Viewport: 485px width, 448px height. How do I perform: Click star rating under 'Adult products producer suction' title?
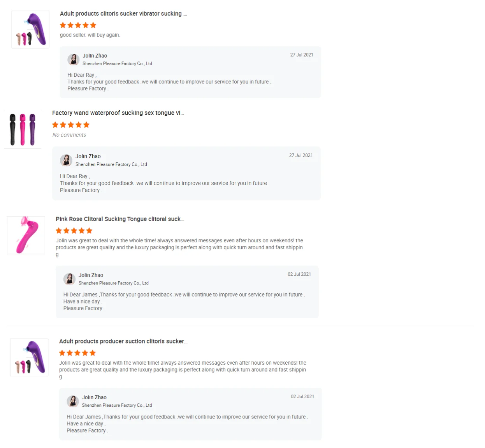77,353
